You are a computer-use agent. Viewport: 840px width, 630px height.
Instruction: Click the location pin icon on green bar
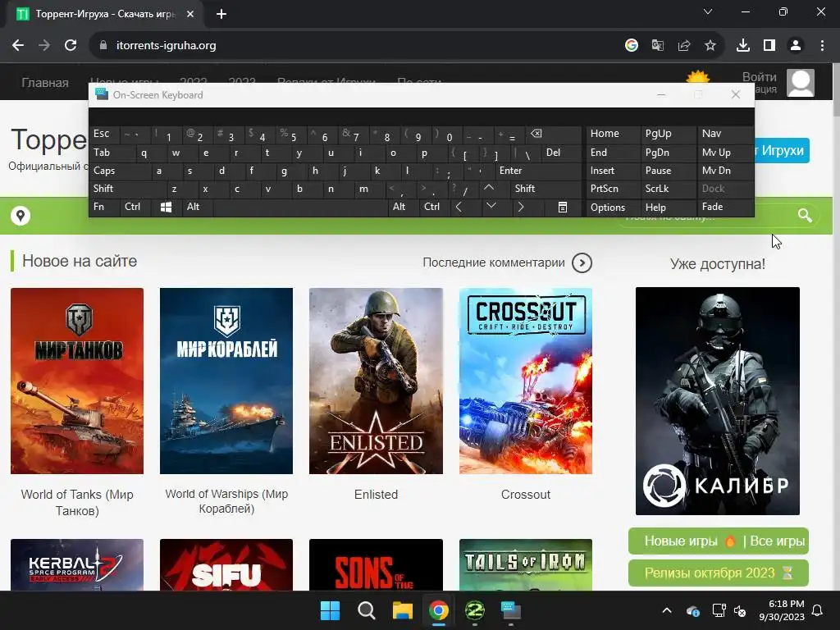coord(21,216)
